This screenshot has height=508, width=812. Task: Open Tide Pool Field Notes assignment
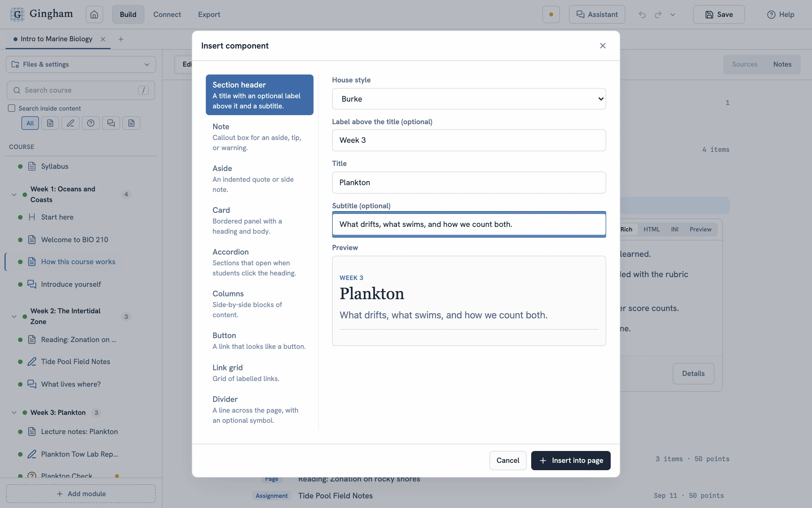pyautogui.click(x=76, y=362)
